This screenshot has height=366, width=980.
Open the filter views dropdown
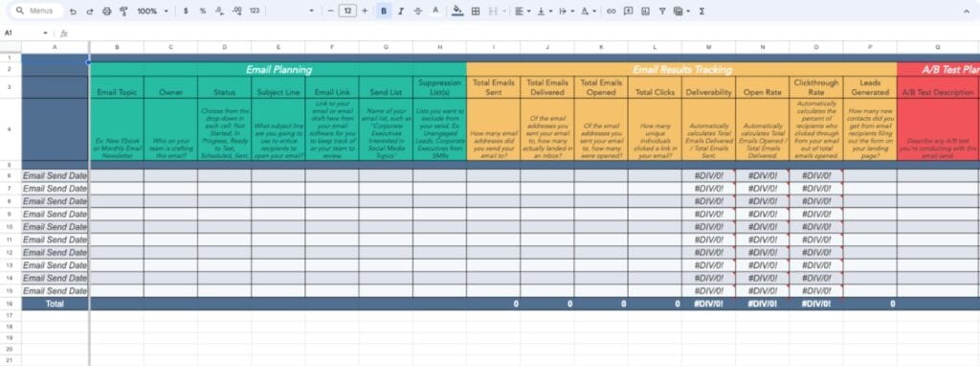(681, 11)
